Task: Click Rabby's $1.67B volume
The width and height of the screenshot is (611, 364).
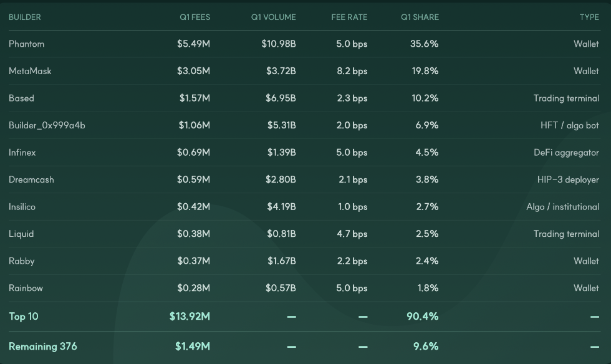Action: point(282,261)
